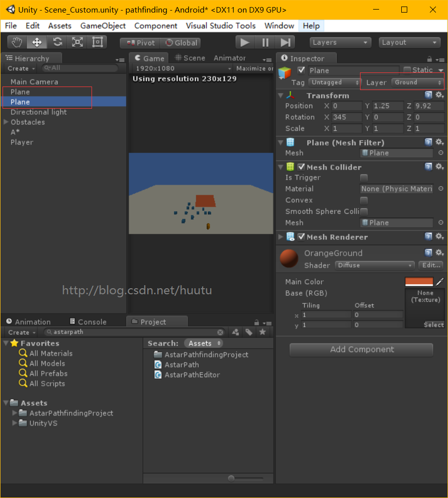Open the Visual Studio Tools menu

[221, 26]
